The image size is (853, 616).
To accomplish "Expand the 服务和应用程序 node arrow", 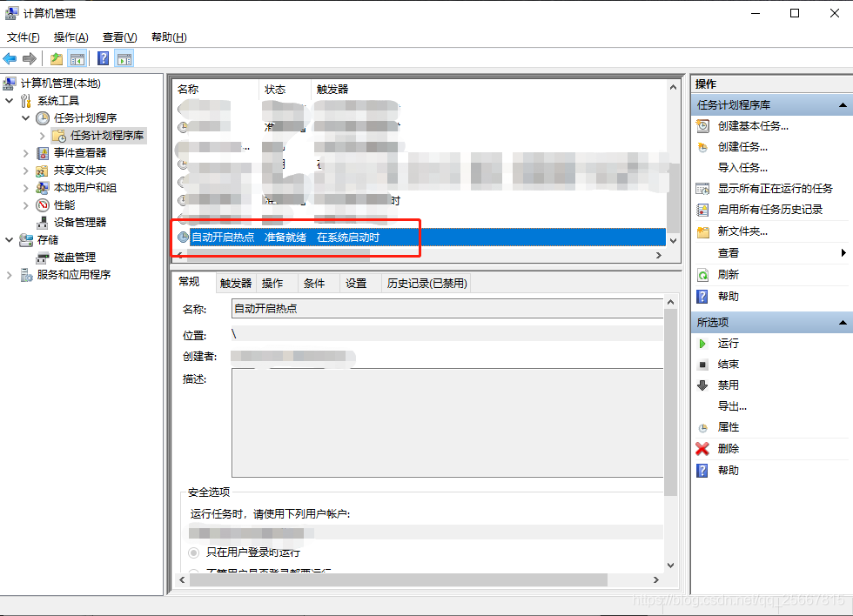I will [10, 275].
